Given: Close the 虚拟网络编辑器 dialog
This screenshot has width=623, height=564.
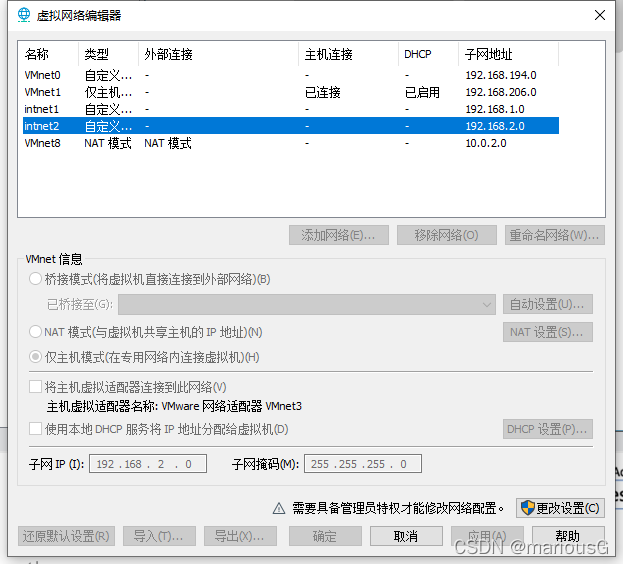Looking at the screenshot, I should [x=600, y=15].
